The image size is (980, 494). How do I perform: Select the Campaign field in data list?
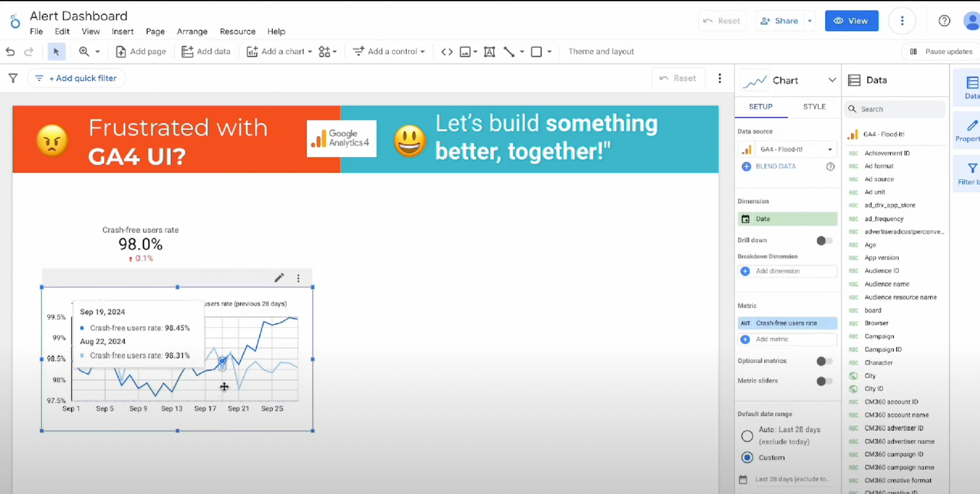879,337
